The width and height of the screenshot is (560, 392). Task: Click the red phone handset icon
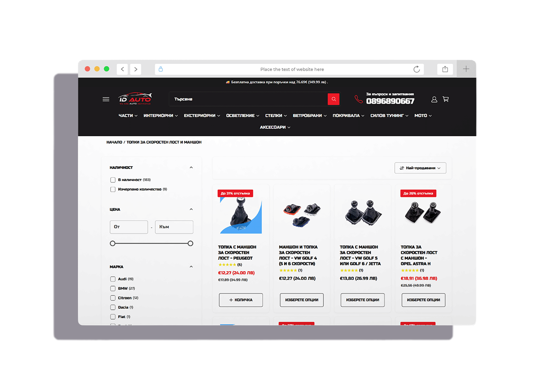click(358, 99)
